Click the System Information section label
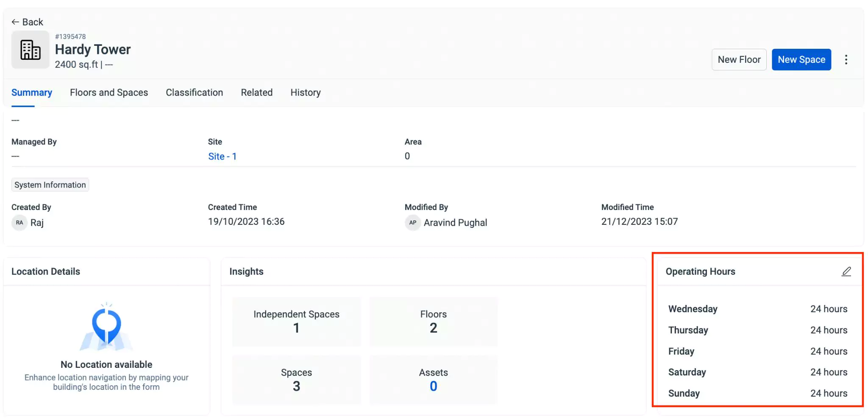This screenshot has height=420, width=868. [50, 185]
